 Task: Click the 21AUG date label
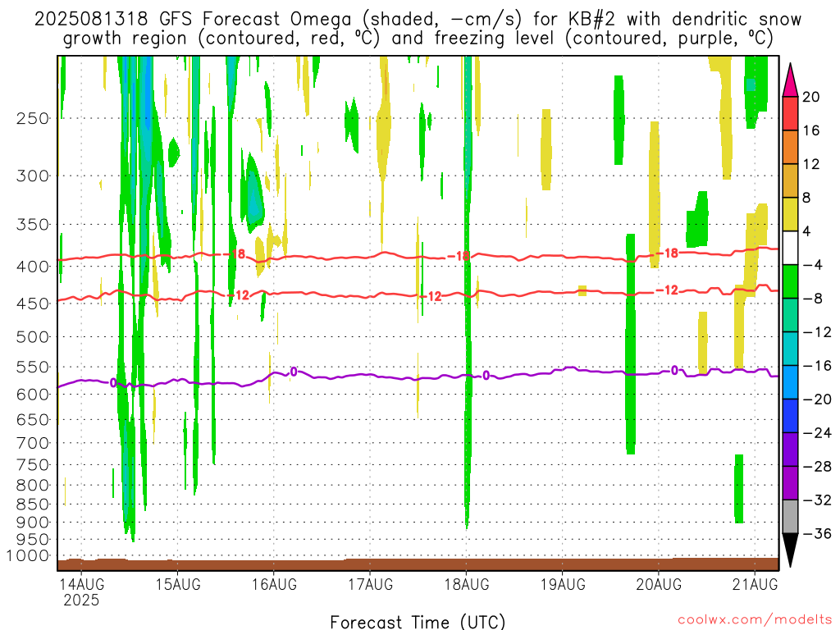tap(756, 584)
